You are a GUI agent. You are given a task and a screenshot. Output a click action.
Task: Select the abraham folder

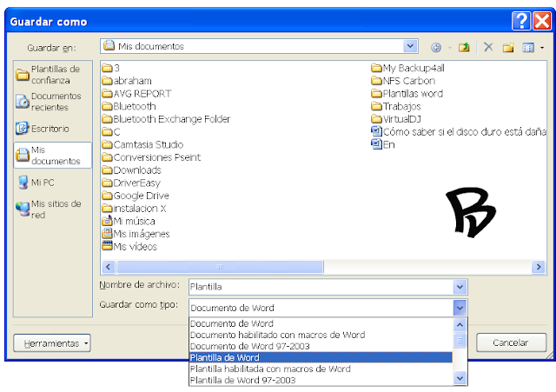(x=127, y=81)
